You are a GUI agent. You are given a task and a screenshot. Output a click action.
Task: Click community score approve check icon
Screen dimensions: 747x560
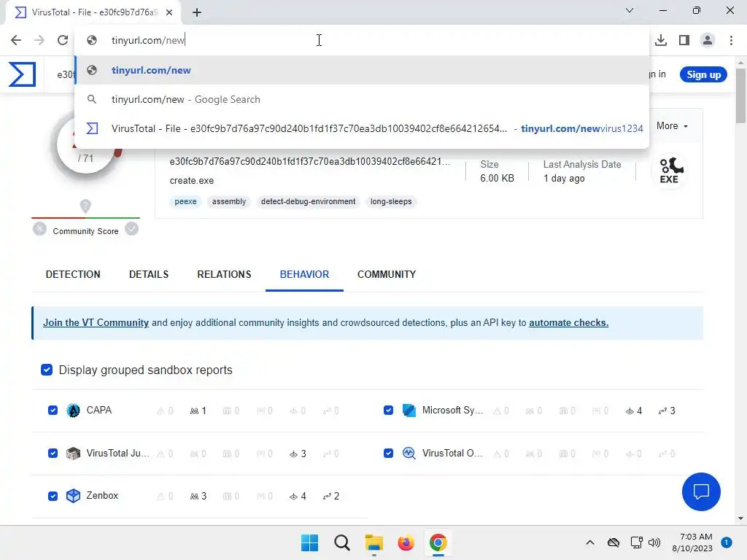131,229
